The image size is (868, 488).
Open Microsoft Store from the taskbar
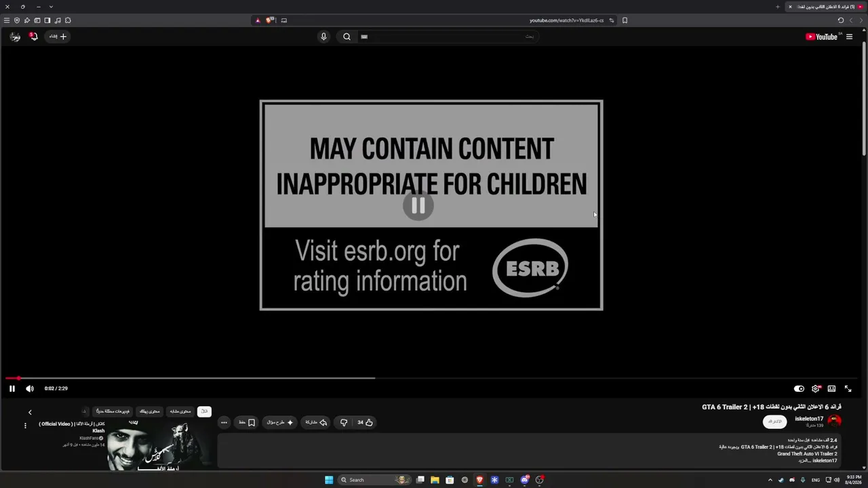click(450, 480)
